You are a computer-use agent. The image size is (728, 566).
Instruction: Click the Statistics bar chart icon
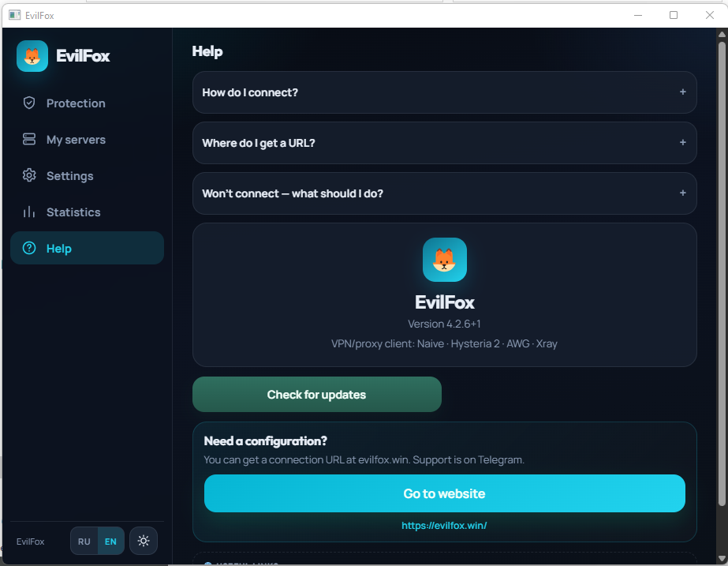[x=29, y=212]
